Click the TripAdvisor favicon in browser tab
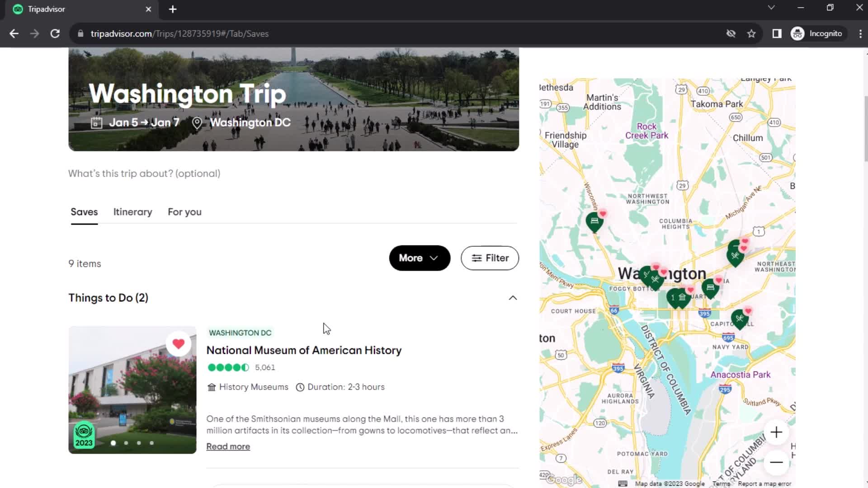This screenshot has height=488, width=868. [x=17, y=9]
